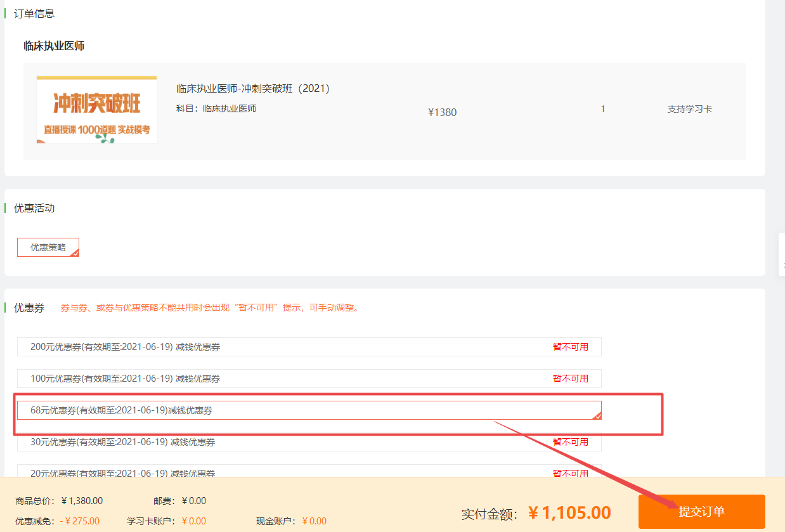
Task: Click the orange coupon usage hint text
Action: (x=209, y=308)
